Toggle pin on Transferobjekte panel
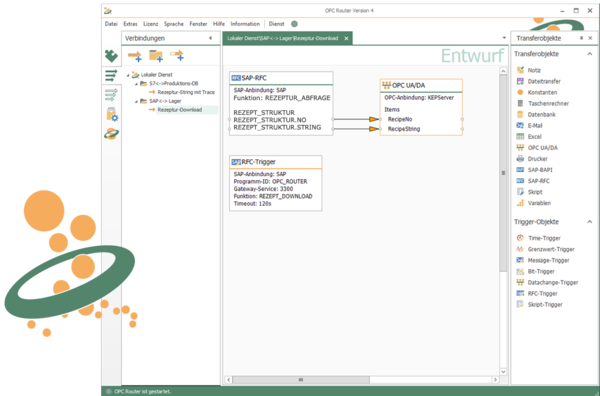This screenshot has width=600, height=396. pos(581,38)
